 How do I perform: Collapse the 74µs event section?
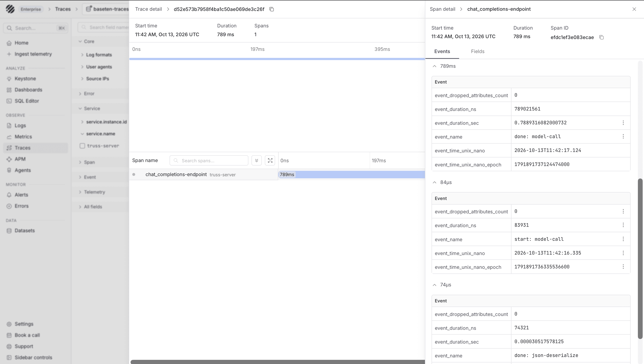tap(435, 285)
